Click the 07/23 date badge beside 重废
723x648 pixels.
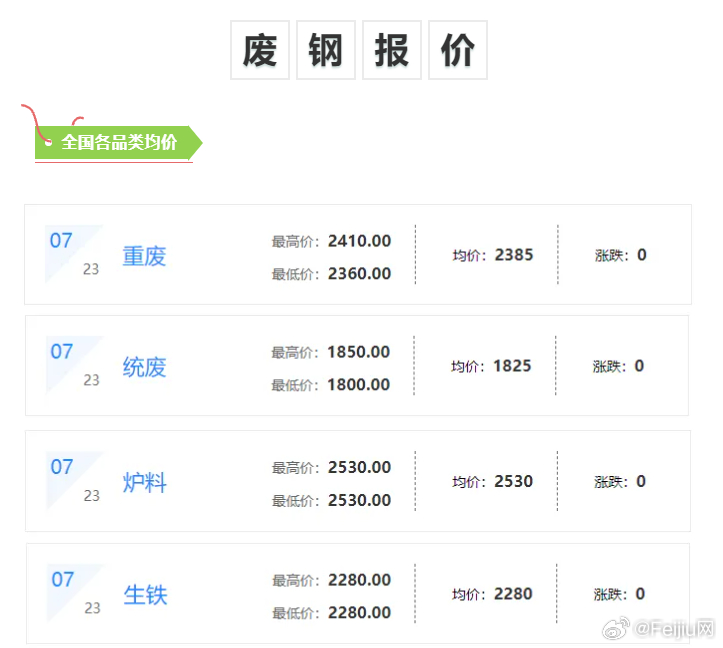pyautogui.click(x=74, y=254)
